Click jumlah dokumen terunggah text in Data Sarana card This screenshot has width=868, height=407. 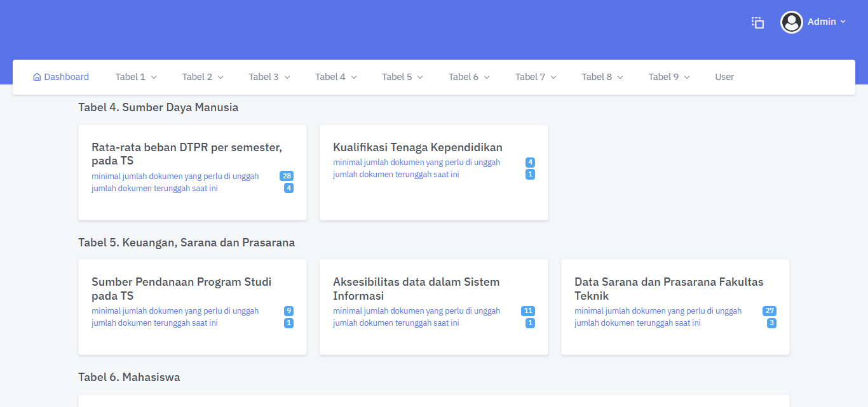click(x=637, y=323)
